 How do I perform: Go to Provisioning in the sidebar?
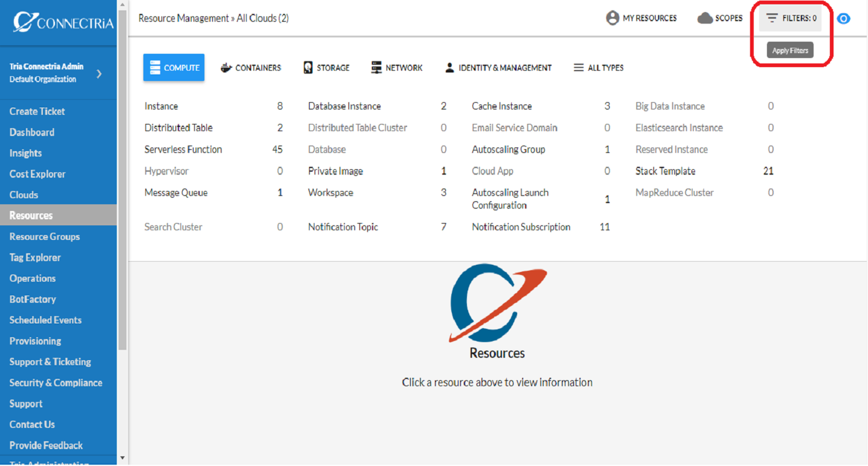35,341
